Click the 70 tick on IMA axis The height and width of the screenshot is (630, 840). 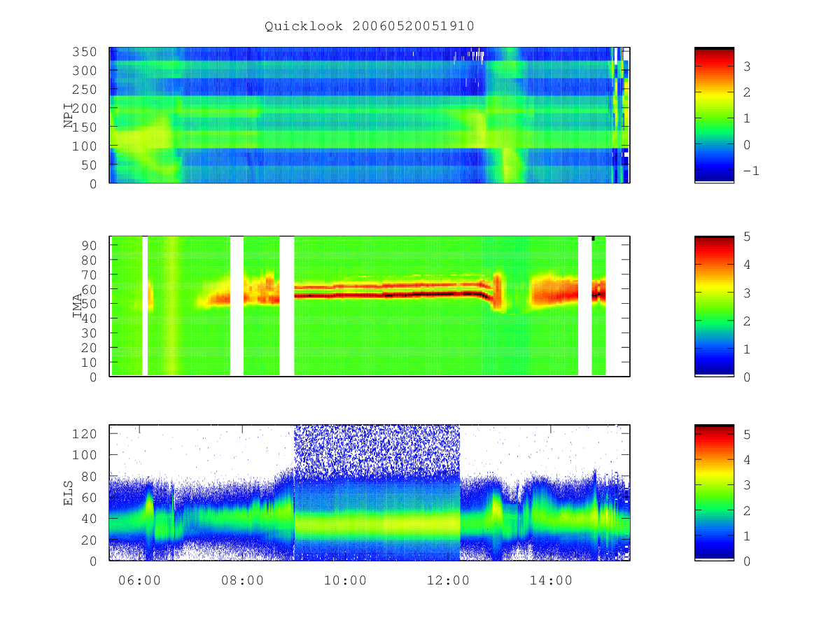[x=90, y=274]
